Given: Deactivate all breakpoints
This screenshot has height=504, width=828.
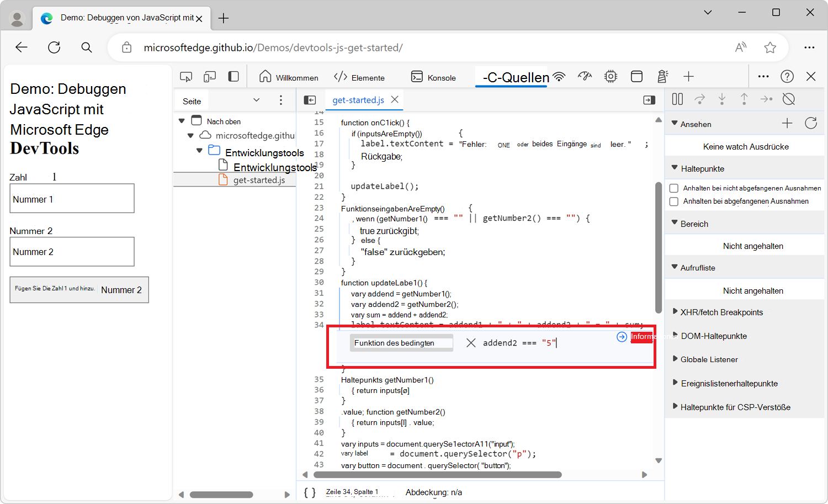Looking at the screenshot, I should [x=789, y=99].
